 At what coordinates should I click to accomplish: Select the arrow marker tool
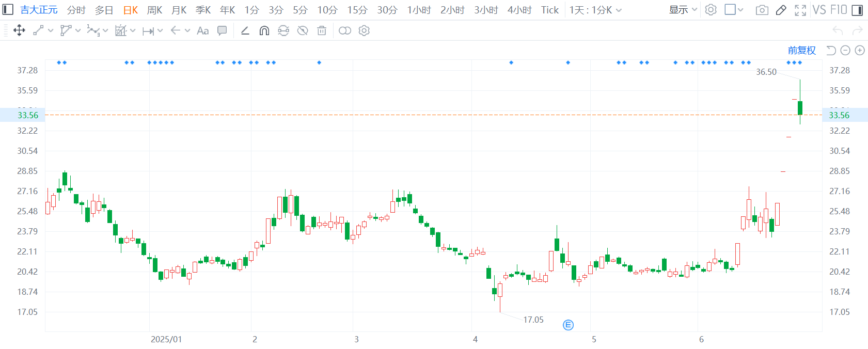(x=175, y=30)
